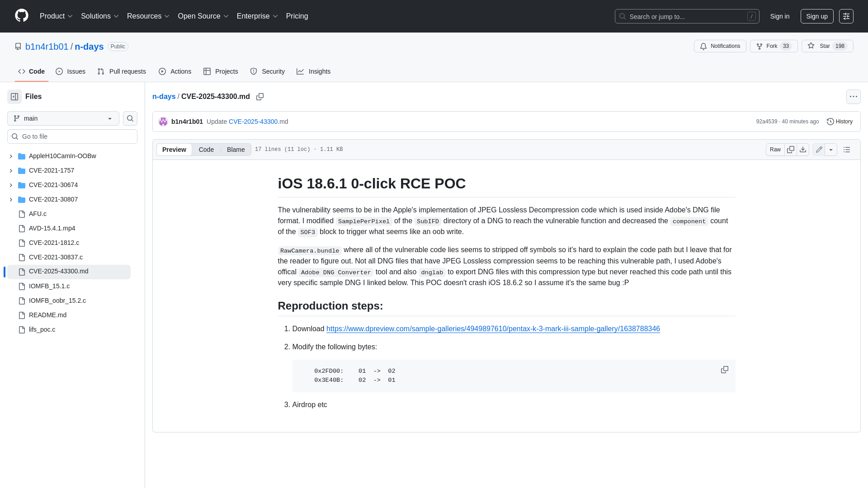Click the Sign up button
Screen dimensions: 868x488
[817, 16]
